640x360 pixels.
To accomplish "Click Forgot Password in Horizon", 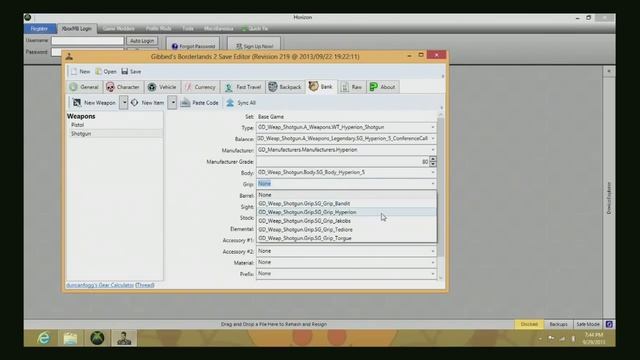I will click(193, 46).
